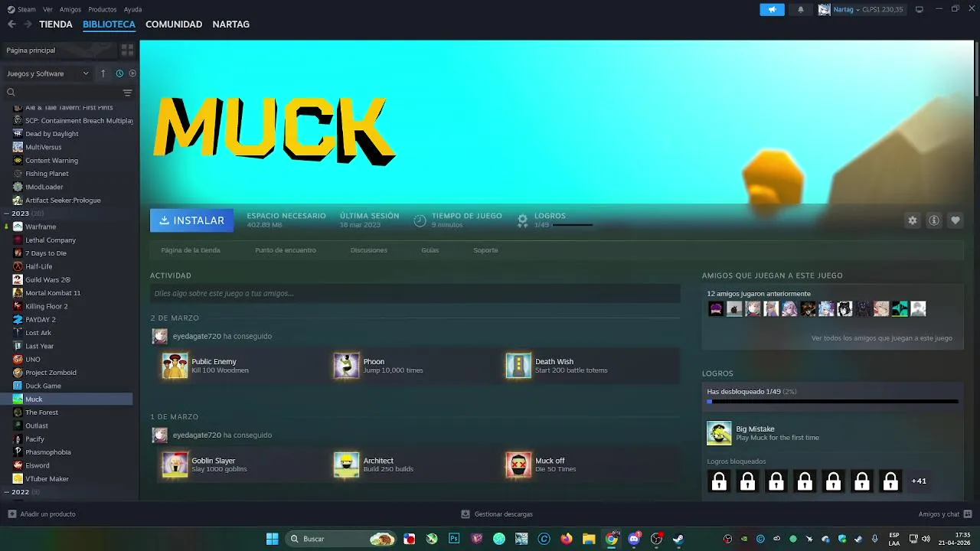Click the Goblin Slayer achievement icon
The width and height of the screenshot is (980, 551).
point(175,465)
